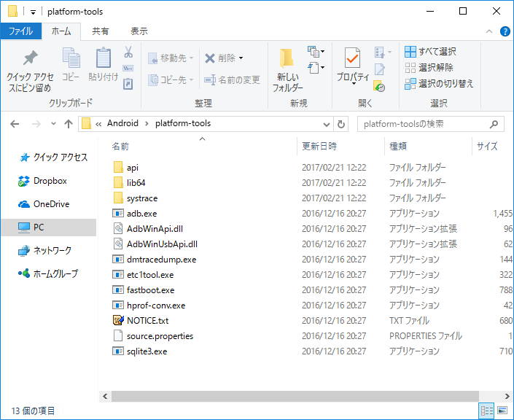Select the sqlite3.exe file name
The image size is (514, 420).
pyautogui.click(x=147, y=351)
